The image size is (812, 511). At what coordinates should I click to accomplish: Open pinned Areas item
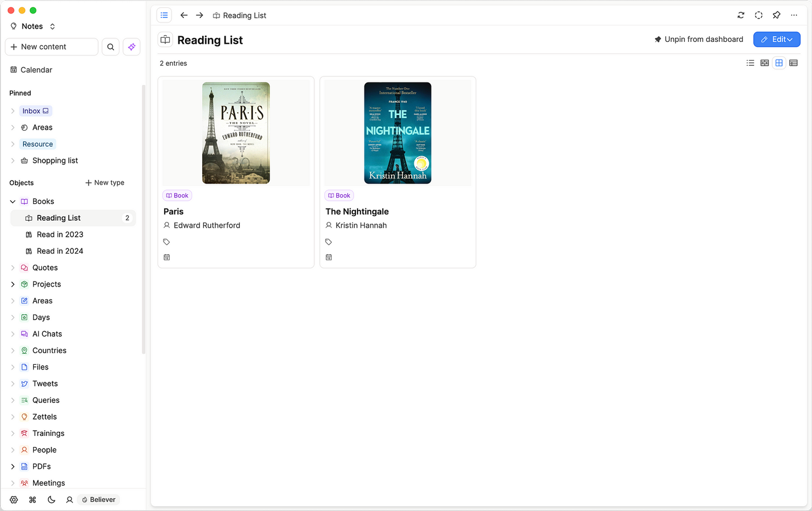(x=42, y=128)
